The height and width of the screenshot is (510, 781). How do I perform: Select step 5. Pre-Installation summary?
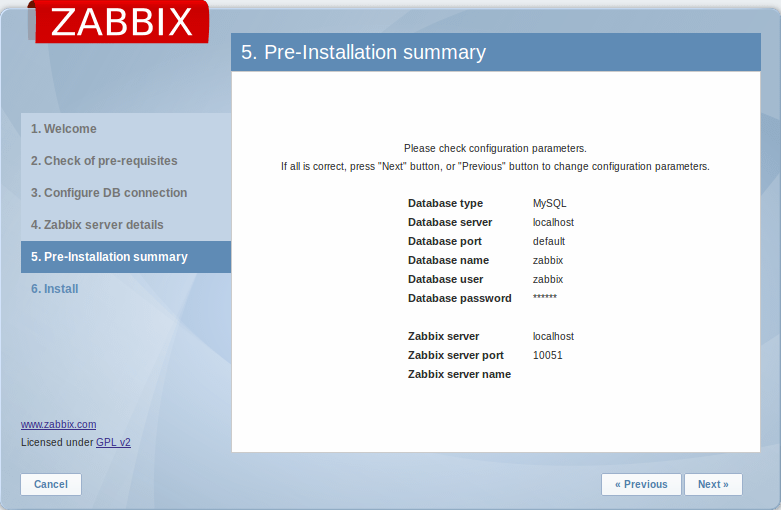pyautogui.click(x=126, y=257)
